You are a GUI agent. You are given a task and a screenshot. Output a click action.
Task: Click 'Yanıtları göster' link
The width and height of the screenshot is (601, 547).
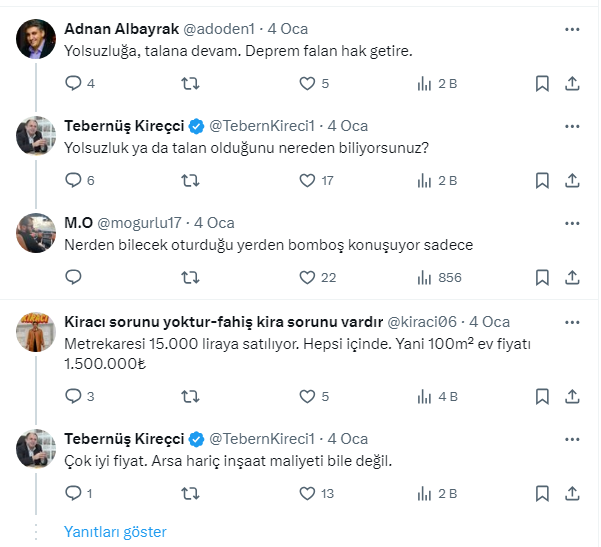pos(115,532)
